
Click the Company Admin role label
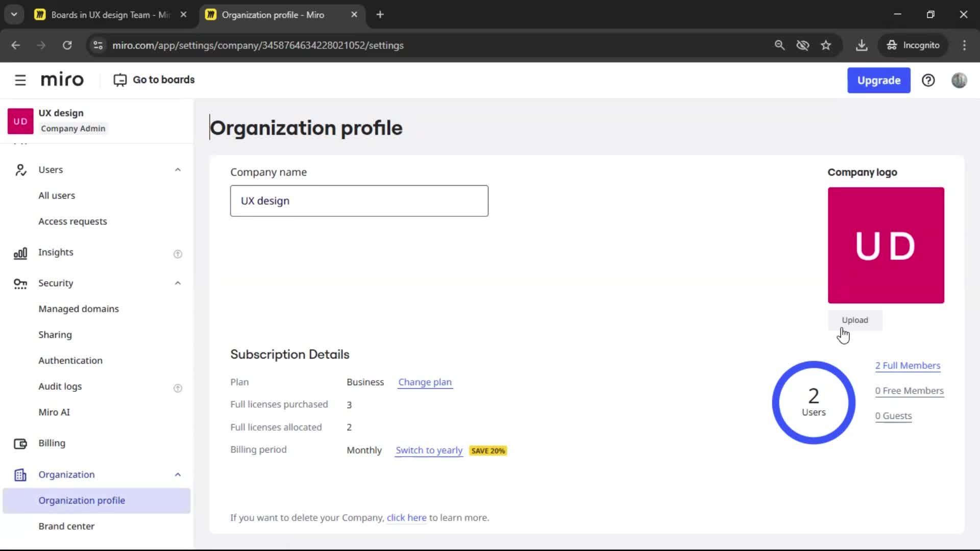coord(73,129)
